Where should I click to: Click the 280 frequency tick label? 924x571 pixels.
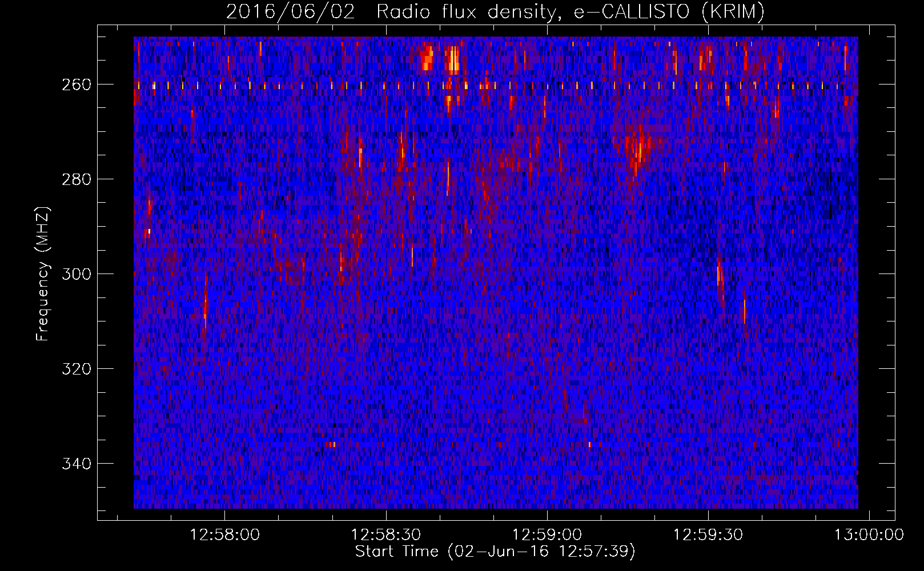(76, 179)
